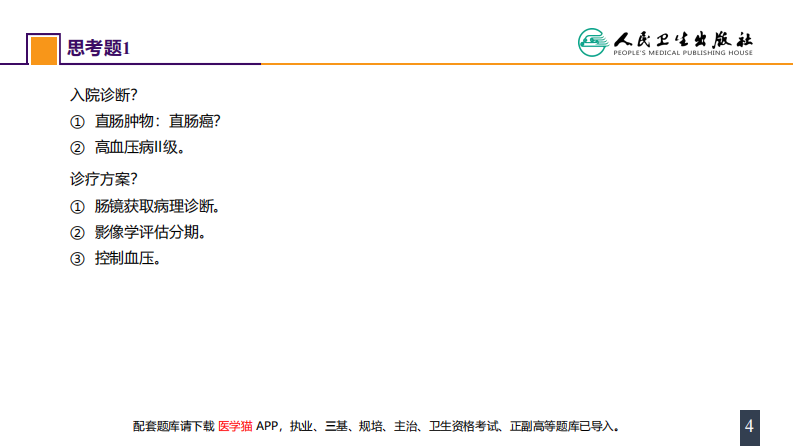Viewport: 793px width, 446px height.
Task: Select the line 控制血压。
Action: (x=128, y=258)
